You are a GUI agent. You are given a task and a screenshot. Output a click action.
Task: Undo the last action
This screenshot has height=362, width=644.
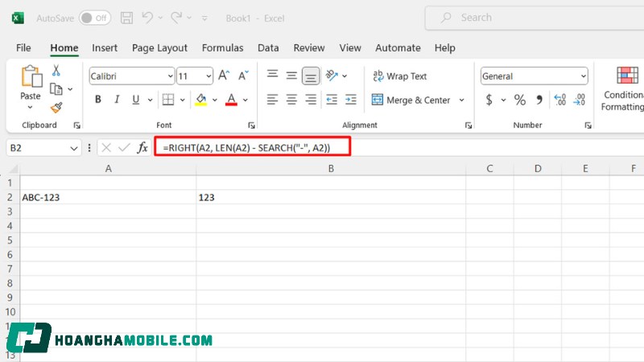[147, 18]
